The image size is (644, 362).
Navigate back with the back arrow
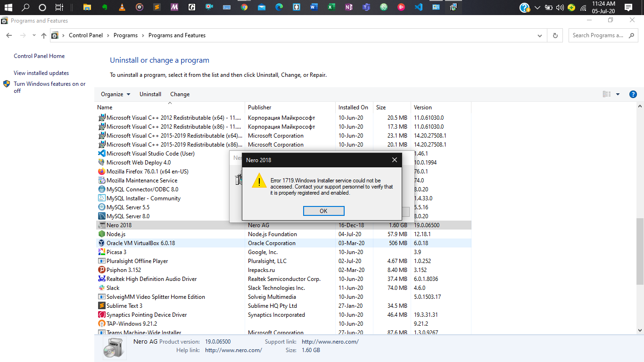point(9,35)
